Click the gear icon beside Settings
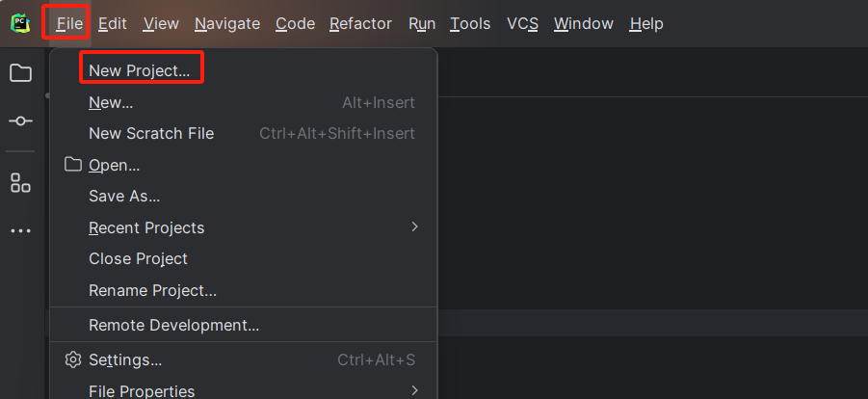Screen dimensions: 868x399 [x=73, y=359]
